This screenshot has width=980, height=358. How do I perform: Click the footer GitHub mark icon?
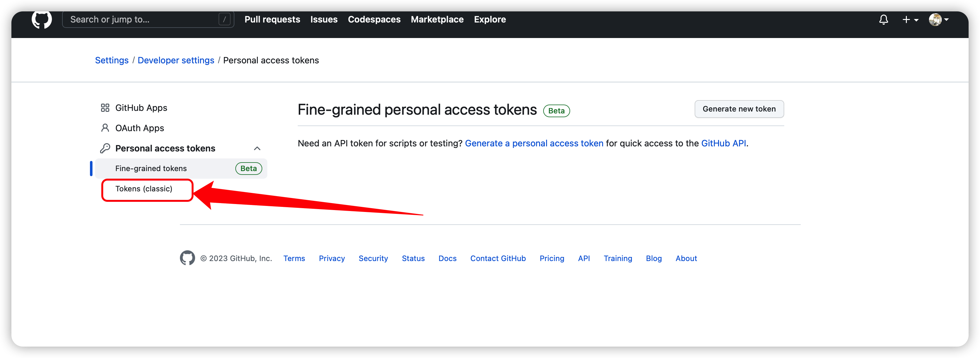tap(187, 258)
